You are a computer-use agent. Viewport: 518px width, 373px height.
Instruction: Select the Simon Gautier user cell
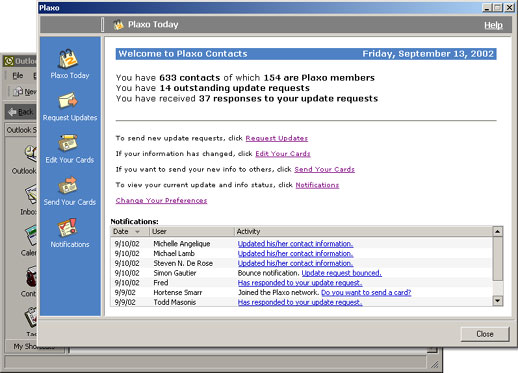pos(175,273)
